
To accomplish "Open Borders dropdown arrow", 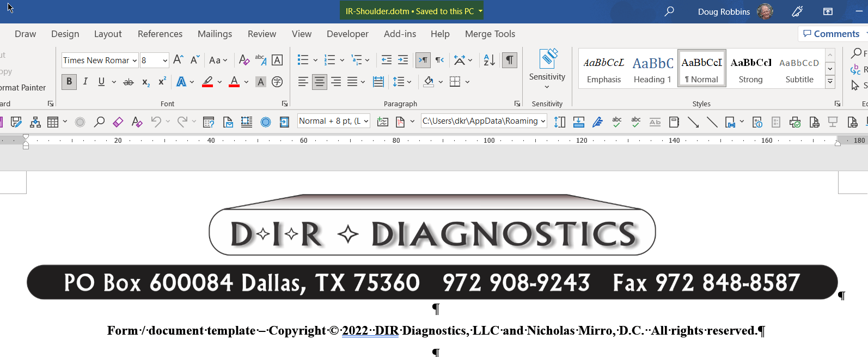I will tap(467, 82).
